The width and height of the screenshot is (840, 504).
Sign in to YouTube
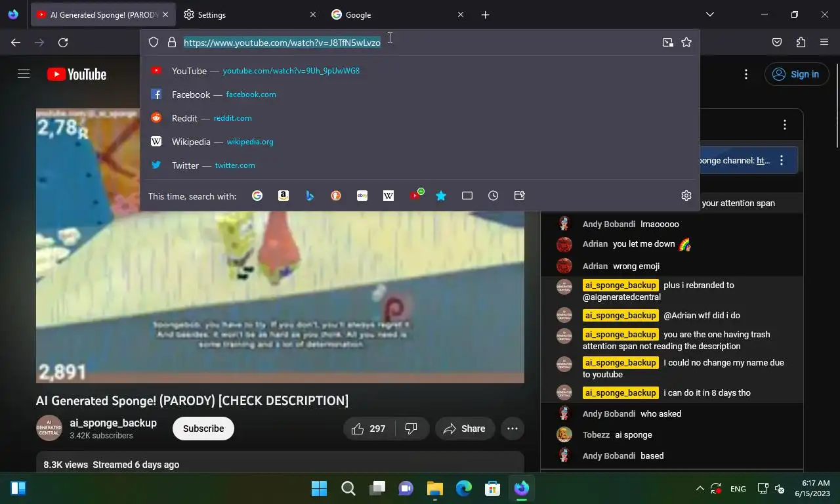tap(795, 74)
